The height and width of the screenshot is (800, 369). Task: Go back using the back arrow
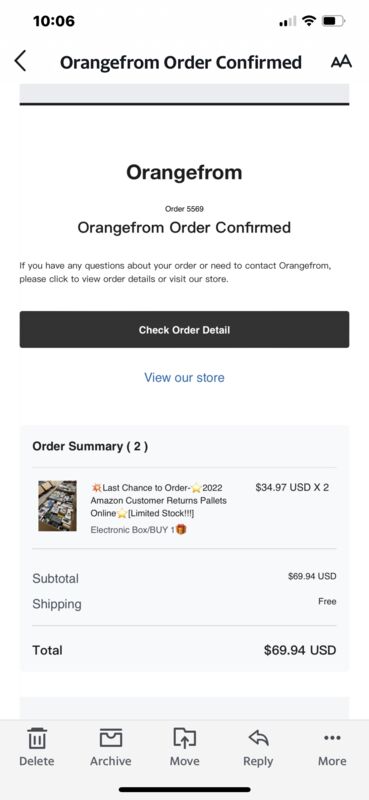click(x=20, y=61)
